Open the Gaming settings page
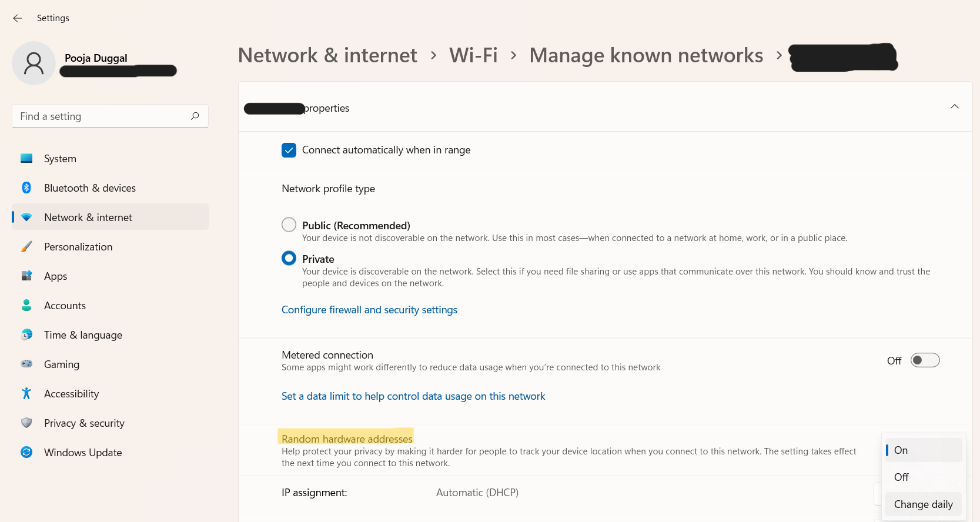Screen dimensions: 980x522 62,364
